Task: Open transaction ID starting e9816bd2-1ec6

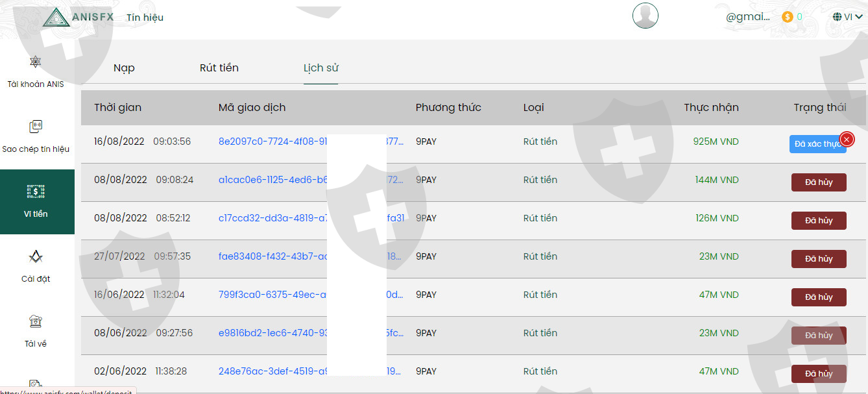Action: coord(311,333)
